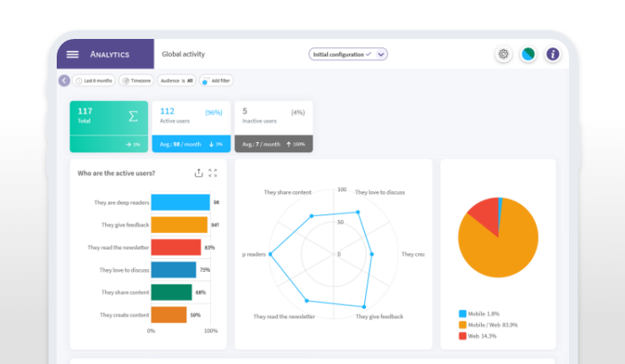Click the They share content radar label
The width and height of the screenshot is (625, 364).
[x=287, y=192]
